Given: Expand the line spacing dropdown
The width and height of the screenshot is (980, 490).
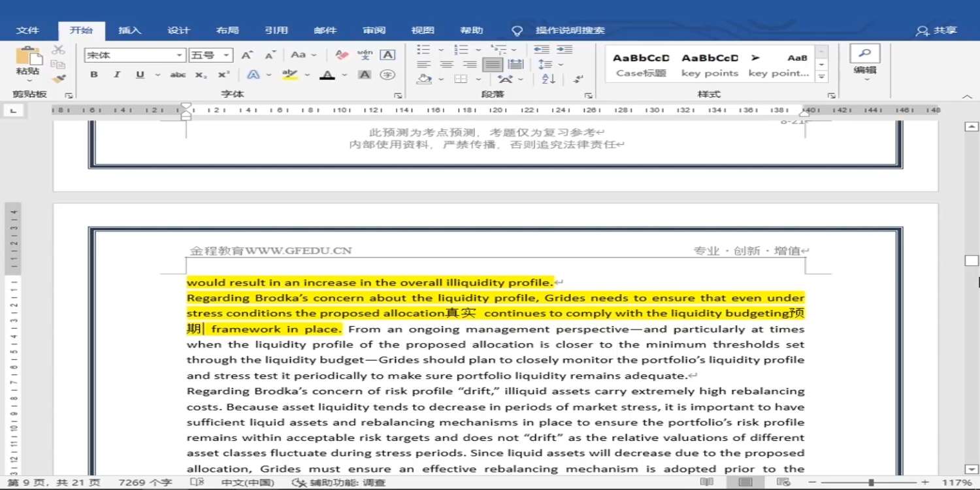Looking at the screenshot, I should 561,64.
